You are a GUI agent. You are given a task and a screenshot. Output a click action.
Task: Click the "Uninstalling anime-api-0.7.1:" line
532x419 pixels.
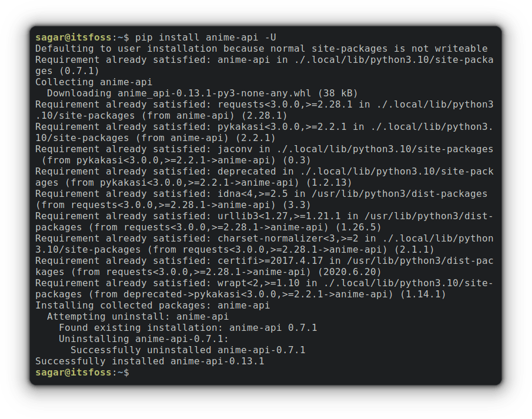(143, 339)
